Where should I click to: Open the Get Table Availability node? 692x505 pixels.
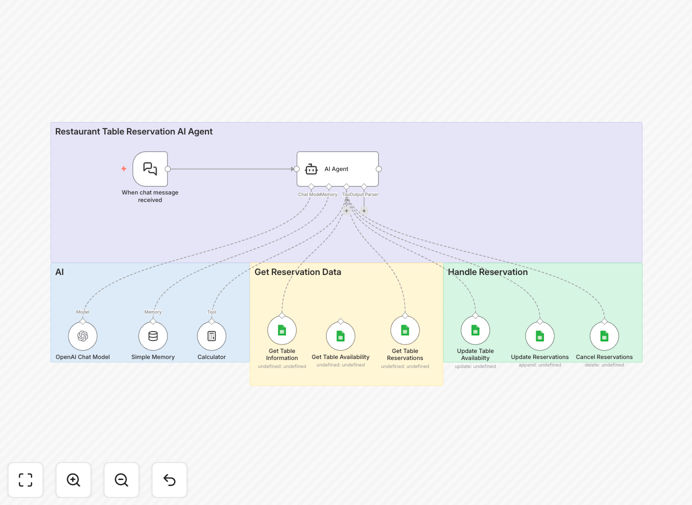[x=340, y=336]
